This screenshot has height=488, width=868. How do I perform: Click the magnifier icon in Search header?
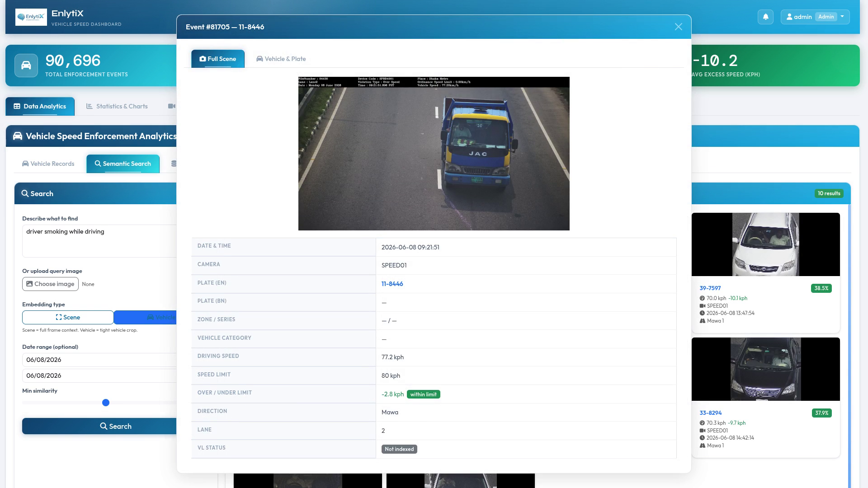coord(25,193)
